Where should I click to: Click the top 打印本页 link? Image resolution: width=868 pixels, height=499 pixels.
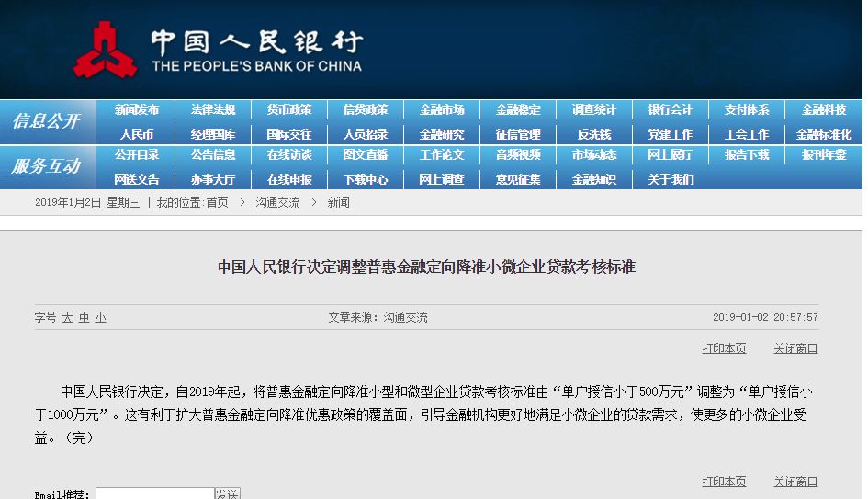724,348
